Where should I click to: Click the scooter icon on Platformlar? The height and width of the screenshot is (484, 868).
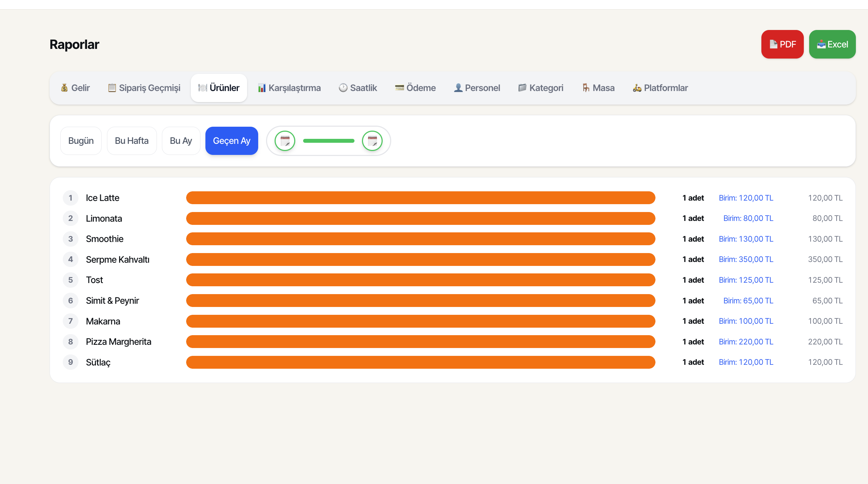click(637, 88)
